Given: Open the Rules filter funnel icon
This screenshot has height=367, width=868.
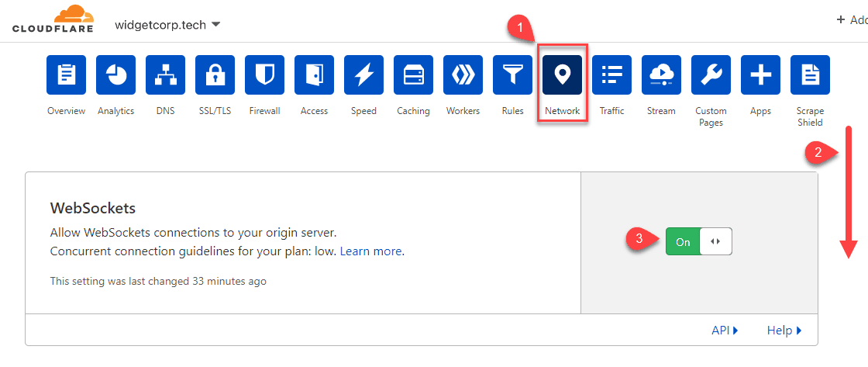Looking at the screenshot, I should pyautogui.click(x=512, y=75).
